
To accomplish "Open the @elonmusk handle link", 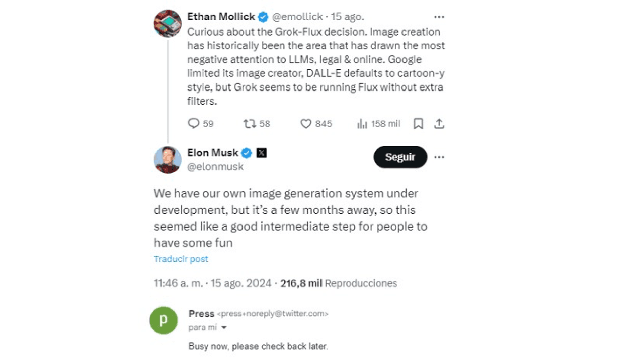I will [215, 167].
